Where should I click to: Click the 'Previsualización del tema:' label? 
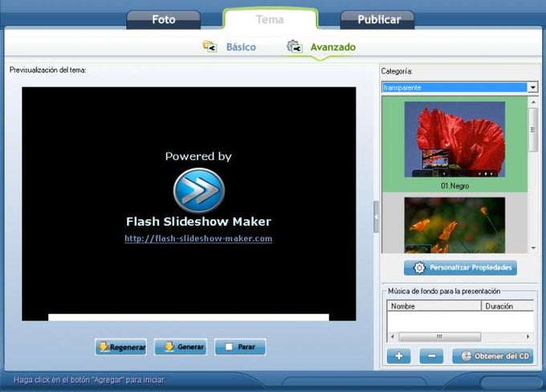tap(47, 70)
